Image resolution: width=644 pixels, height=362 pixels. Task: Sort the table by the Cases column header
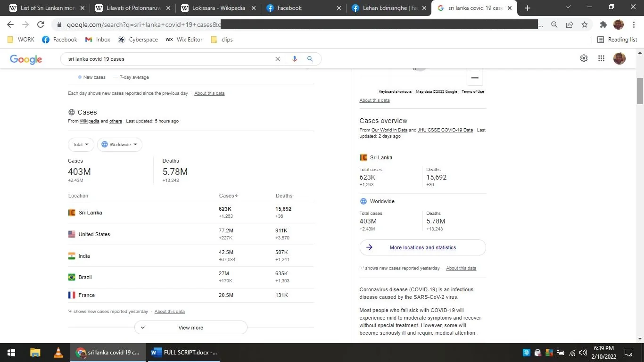coord(229,196)
